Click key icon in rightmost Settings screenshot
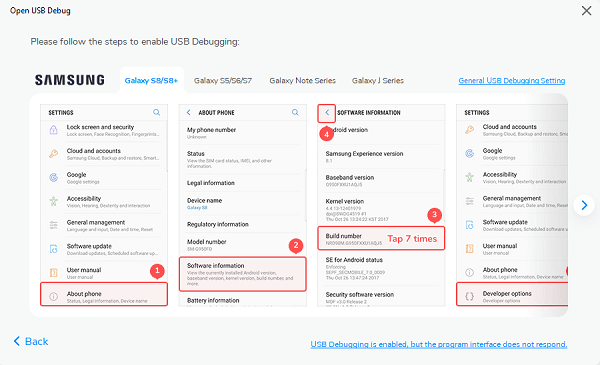This screenshot has width=600, height=365. [470, 130]
